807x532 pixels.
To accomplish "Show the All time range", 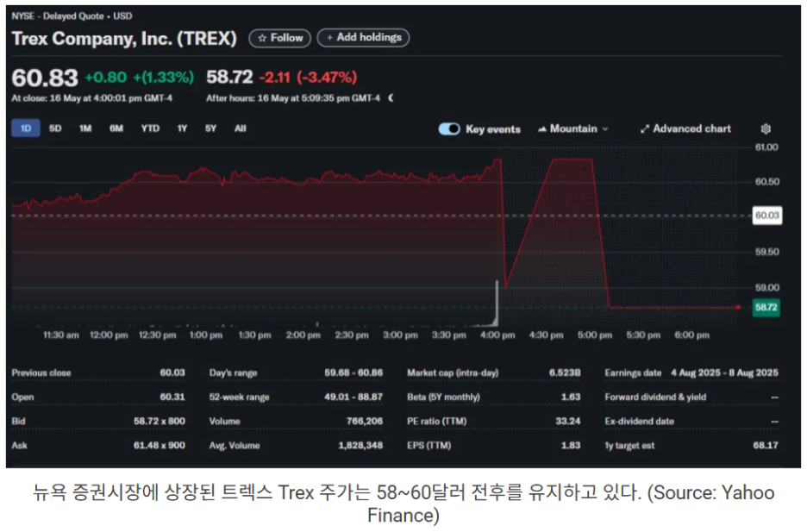I will point(241,128).
